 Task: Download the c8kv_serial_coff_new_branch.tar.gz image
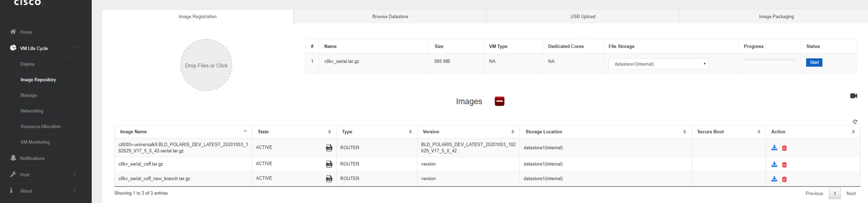774,179
